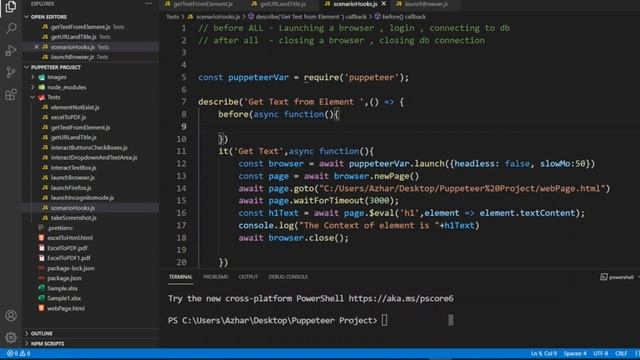Open the Run and Debug view
This screenshot has height=360, width=640.
click(11, 51)
